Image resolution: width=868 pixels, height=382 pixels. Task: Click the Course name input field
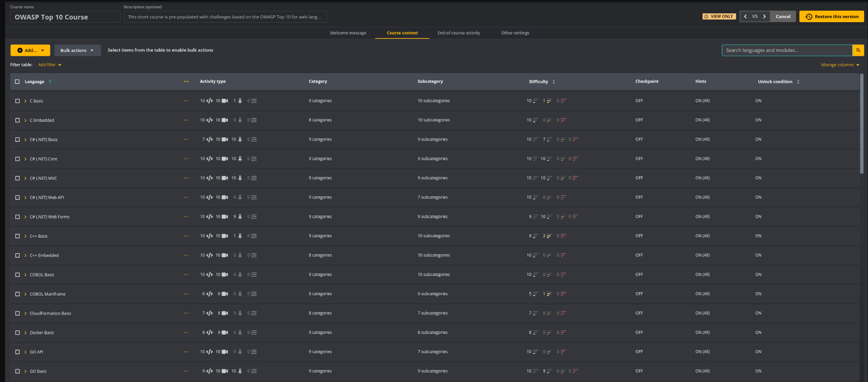(65, 17)
